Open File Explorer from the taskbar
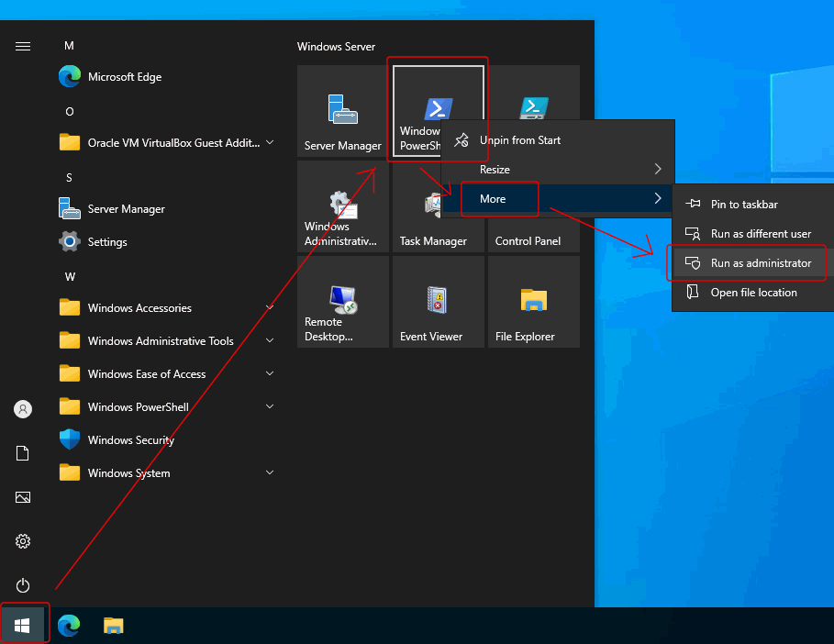Image resolution: width=834 pixels, height=644 pixels. (113, 626)
